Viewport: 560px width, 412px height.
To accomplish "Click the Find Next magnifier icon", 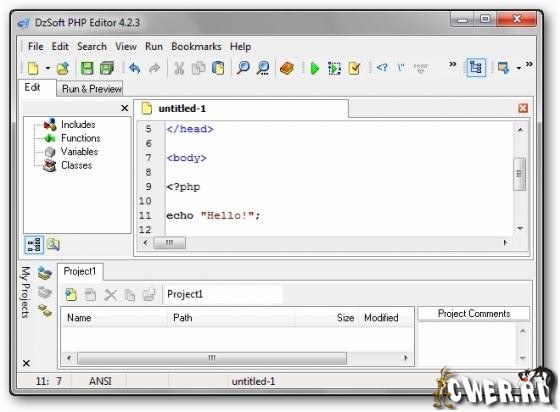I will [x=263, y=68].
